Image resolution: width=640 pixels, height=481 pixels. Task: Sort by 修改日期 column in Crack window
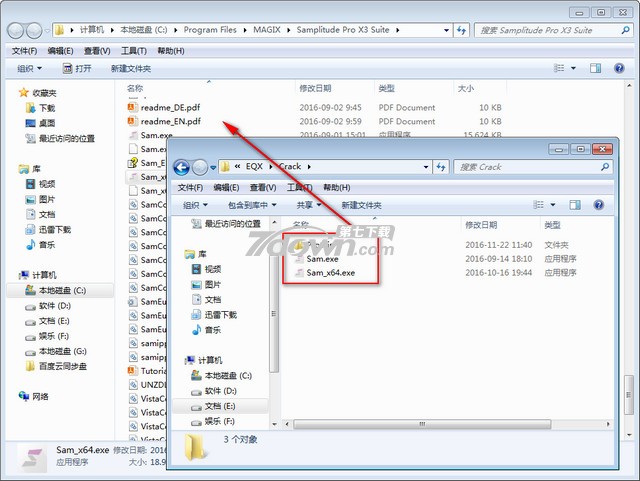[x=481, y=225]
